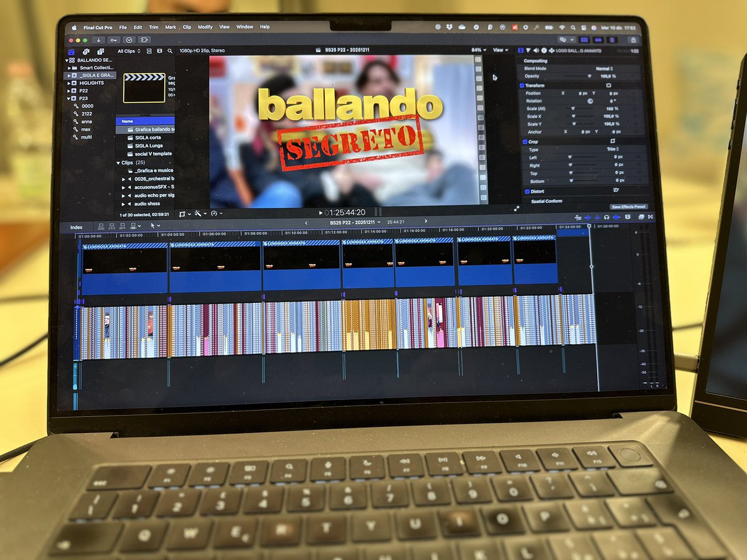The image size is (747, 560).
Task: Open the Modify menu
Action: (205, 27)
